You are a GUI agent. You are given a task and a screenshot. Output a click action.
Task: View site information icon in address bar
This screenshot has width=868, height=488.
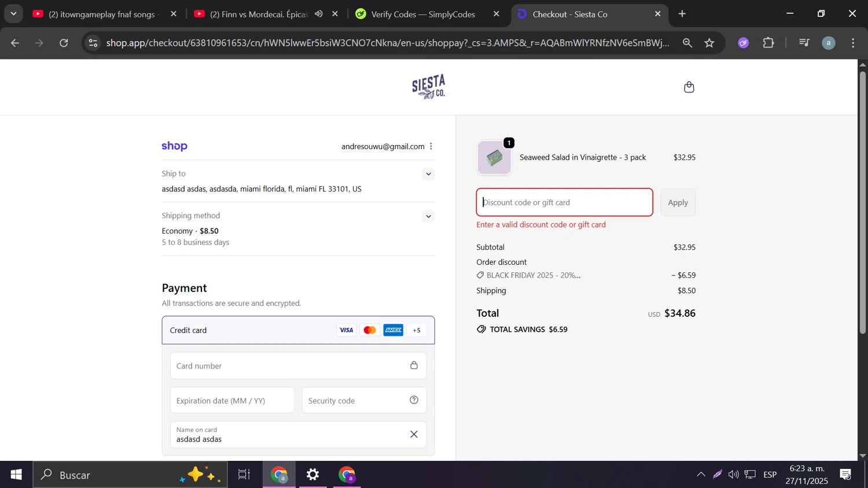click(93, 43)
